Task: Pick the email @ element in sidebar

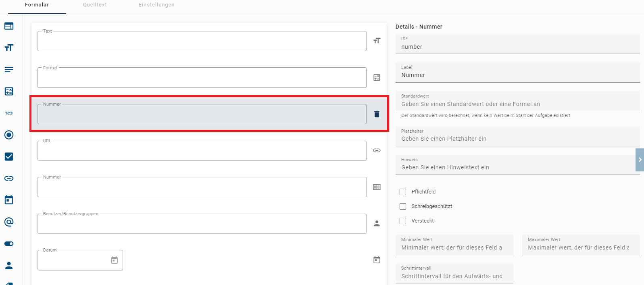Action: pyautogui.click(x=9, y=222)
